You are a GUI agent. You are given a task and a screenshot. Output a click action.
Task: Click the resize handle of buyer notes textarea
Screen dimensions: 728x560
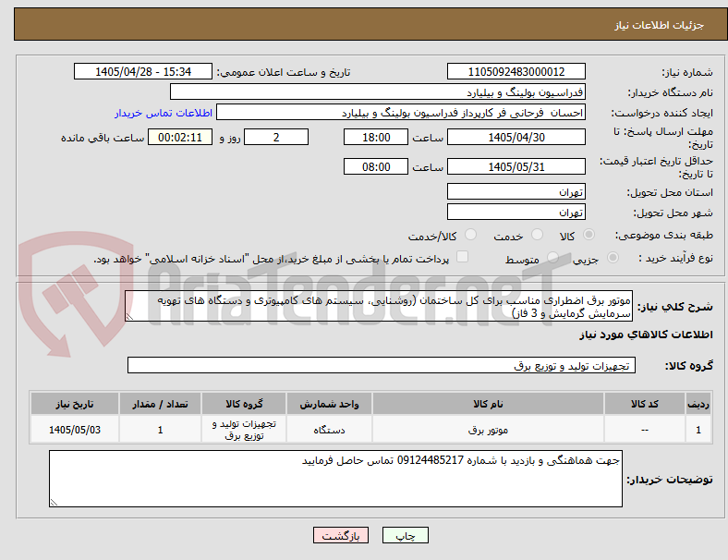[54, 502]
